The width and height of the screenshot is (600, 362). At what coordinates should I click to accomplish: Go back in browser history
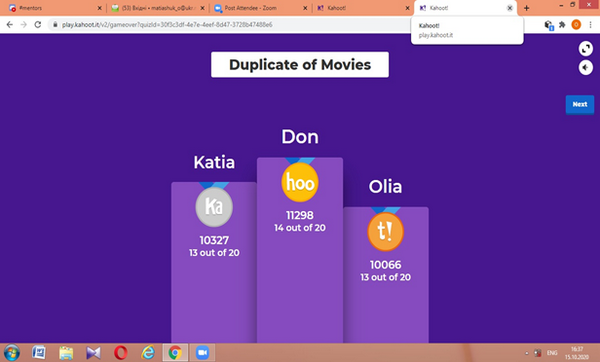pos(10,24)
